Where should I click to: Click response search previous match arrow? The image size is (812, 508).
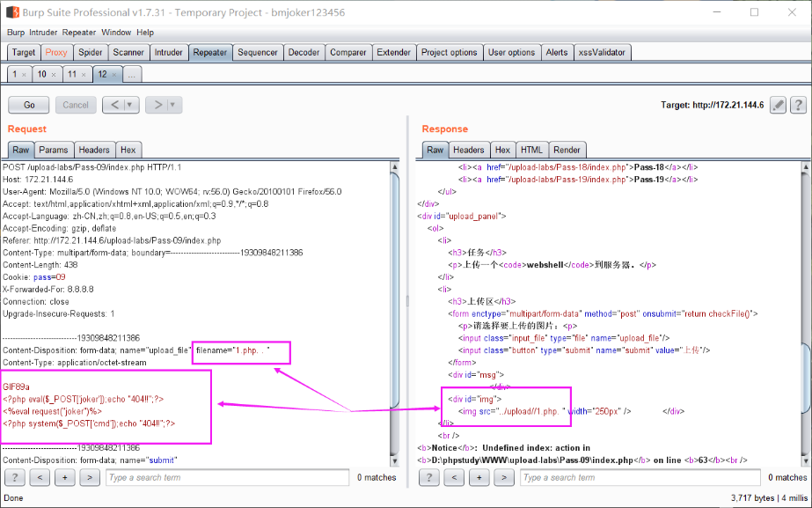click(454, 477)
